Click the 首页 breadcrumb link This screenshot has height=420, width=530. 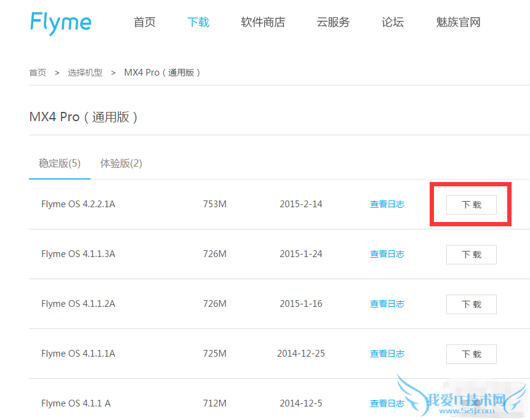tap(38, 73)
